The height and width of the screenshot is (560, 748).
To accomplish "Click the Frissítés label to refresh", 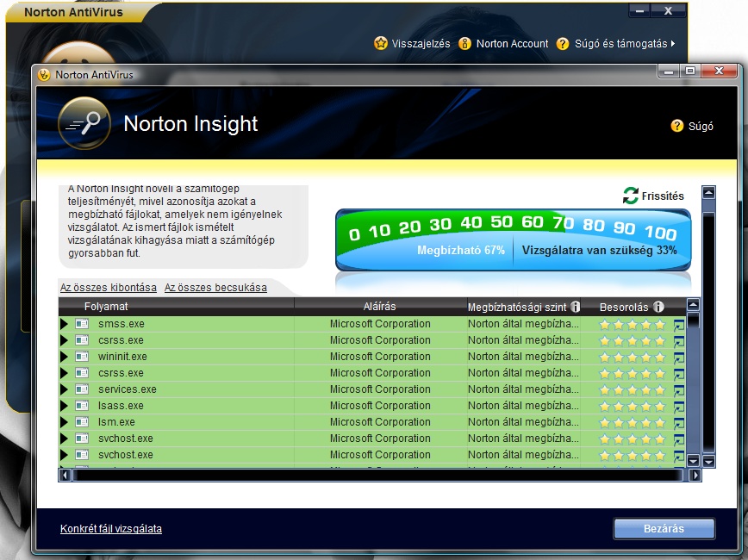I will pos(663,196).
